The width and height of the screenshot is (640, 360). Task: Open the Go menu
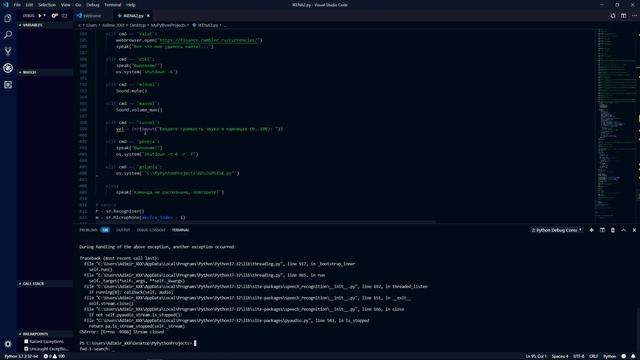tap(78, 5)
